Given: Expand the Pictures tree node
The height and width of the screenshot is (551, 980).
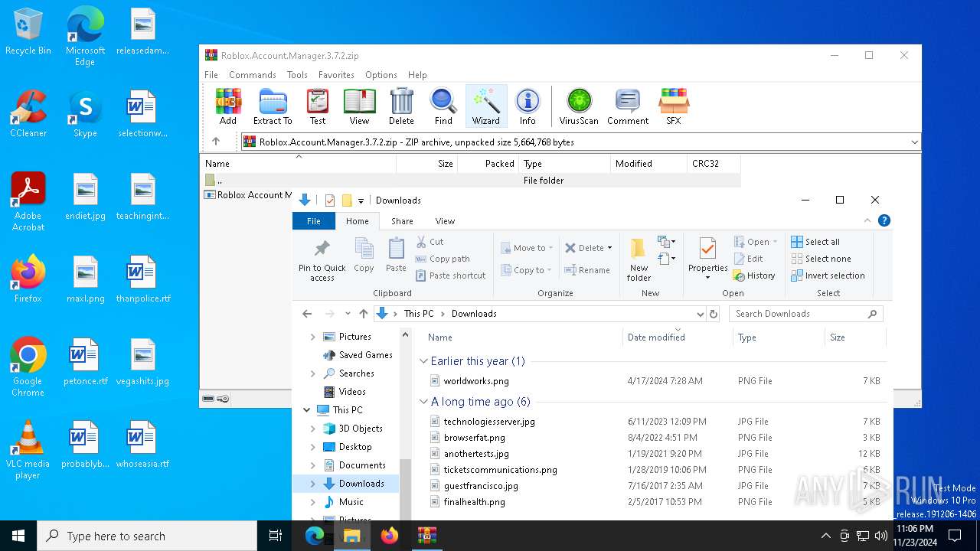Looking at the screenshot, I should [x=312, y=337].
